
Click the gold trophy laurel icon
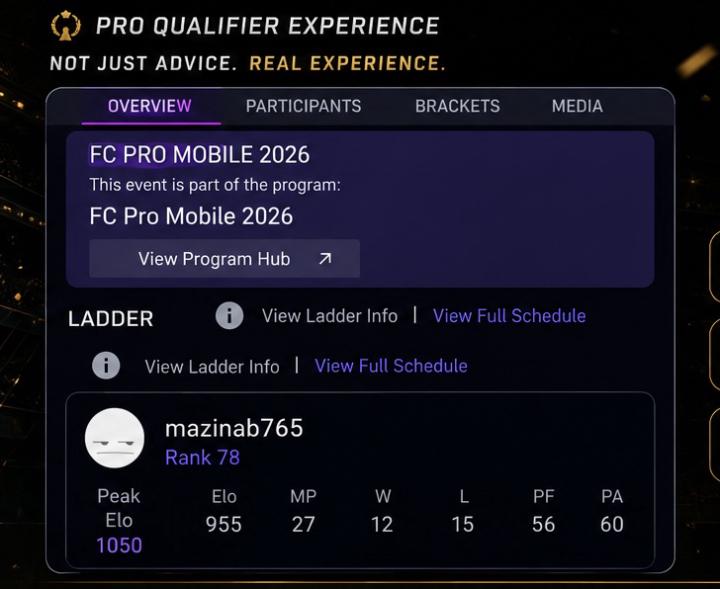[x=66, y=26]
